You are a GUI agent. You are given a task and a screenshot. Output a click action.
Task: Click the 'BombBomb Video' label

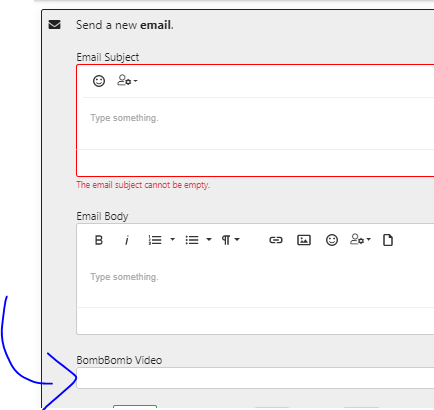119,360
